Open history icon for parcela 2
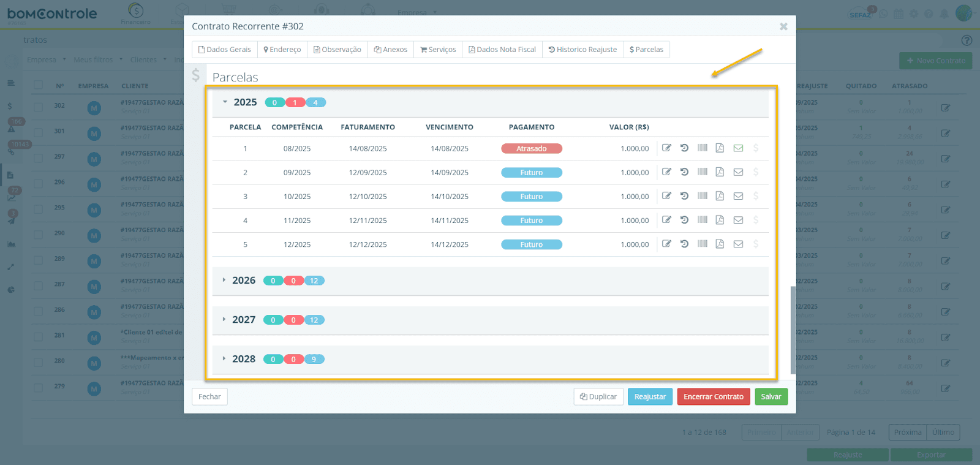 (684, 172)
